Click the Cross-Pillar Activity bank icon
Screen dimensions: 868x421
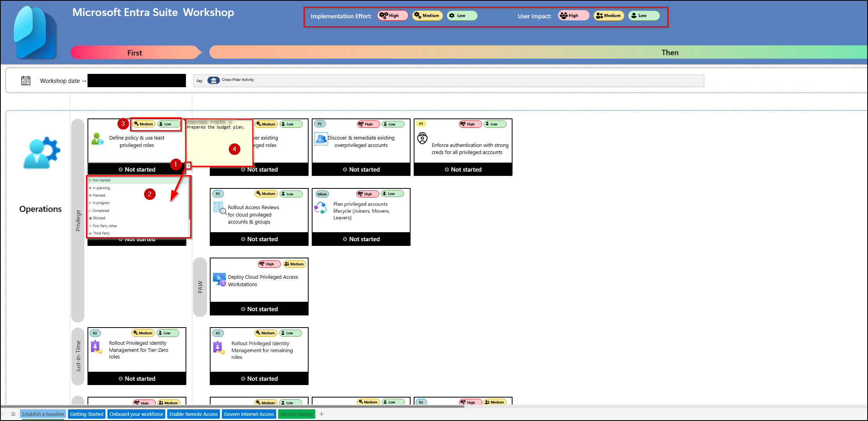pyautogui.click(x=213, y=80)
